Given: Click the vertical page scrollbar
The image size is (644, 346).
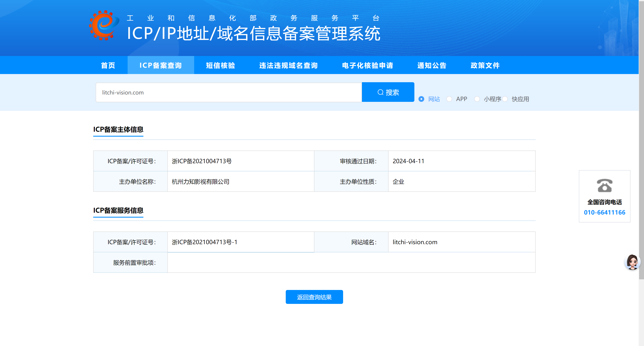Looking at the screenshot, I should click(x=641, y=140).
